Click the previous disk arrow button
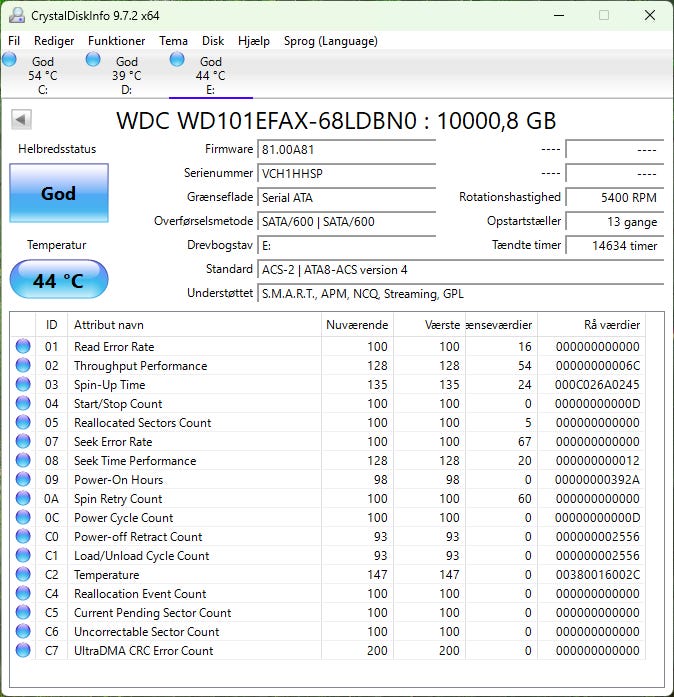The image size is (674, 697). click(x=22, y=120)
